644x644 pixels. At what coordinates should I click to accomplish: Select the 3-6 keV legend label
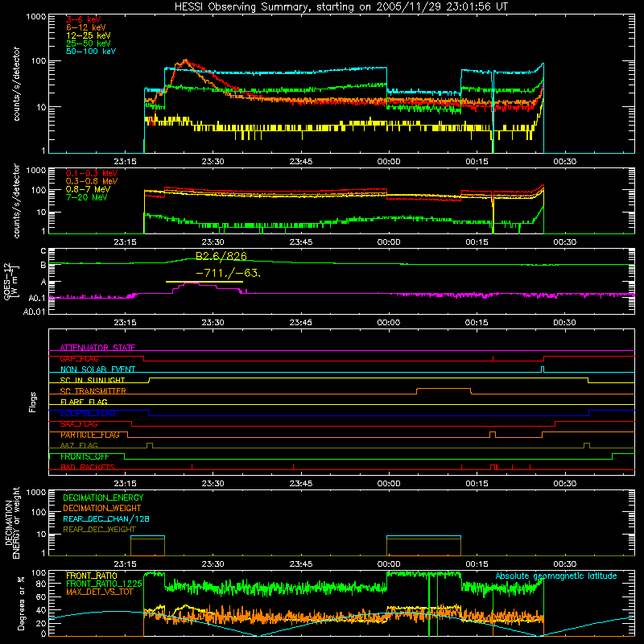click(x=84, y=19)
